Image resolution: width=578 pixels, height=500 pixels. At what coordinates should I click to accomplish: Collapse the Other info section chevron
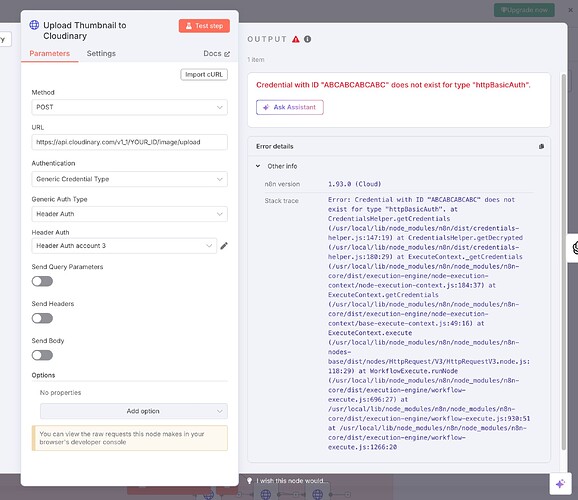(258, 166)
